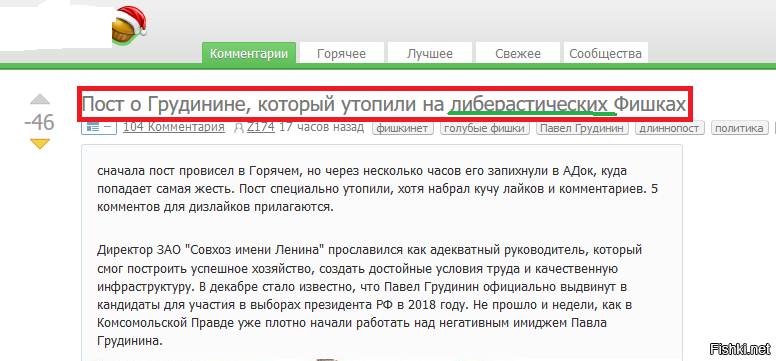This screenshot has height=361, width=776.
Task: Open the post title about Грудинин
Action: [x=384, y=104]
